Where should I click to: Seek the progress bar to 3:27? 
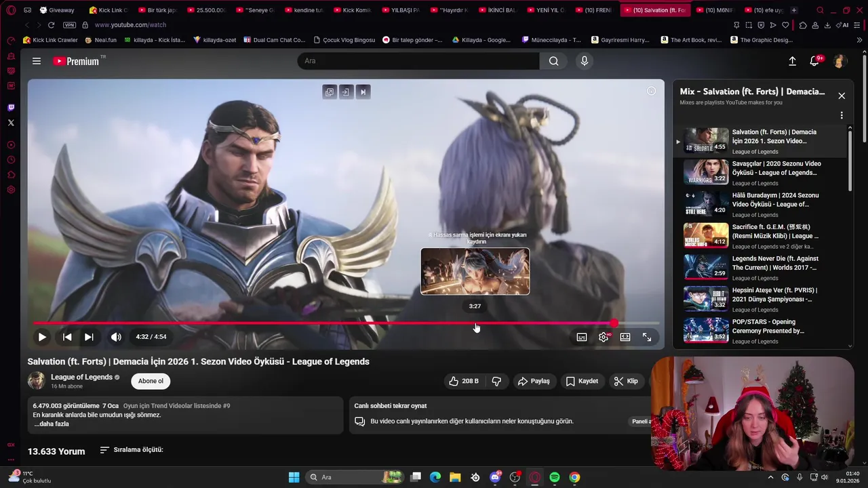pyautogui.click(x=475, y=323)
